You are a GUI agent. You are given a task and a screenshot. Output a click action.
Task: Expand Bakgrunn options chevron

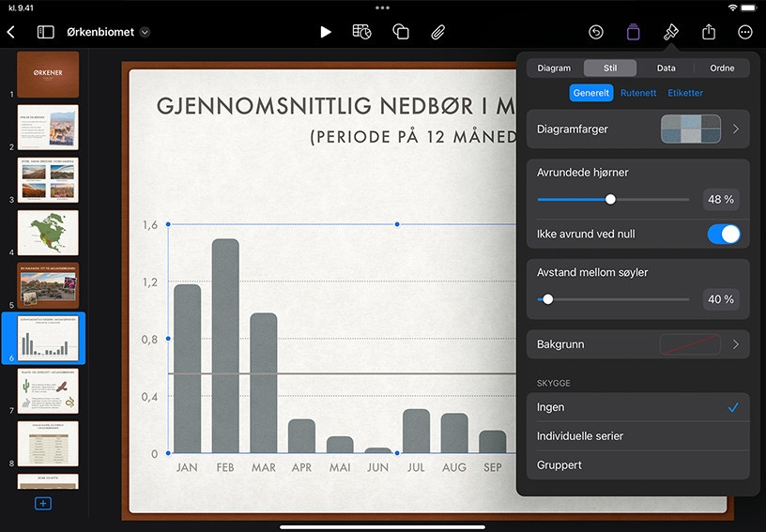point(736,344)
